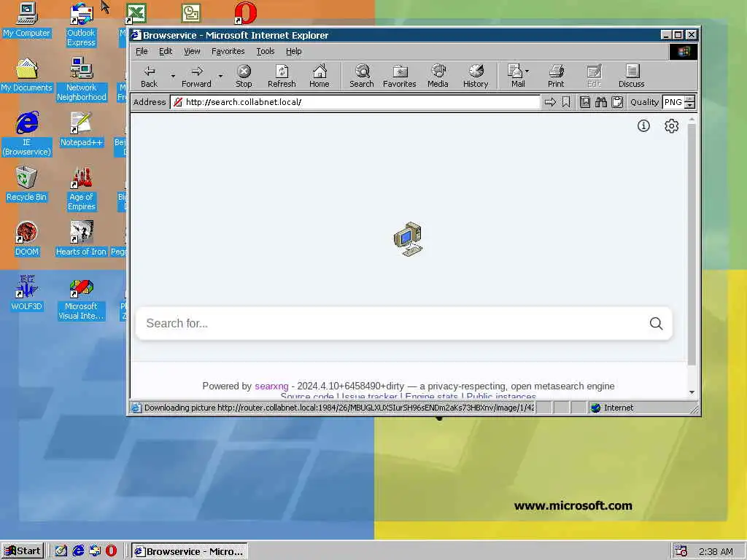This screenshot has height=560, width=747.
Task: Select the Network Neighborhood desktop icon
Action: tap(81, 79)
